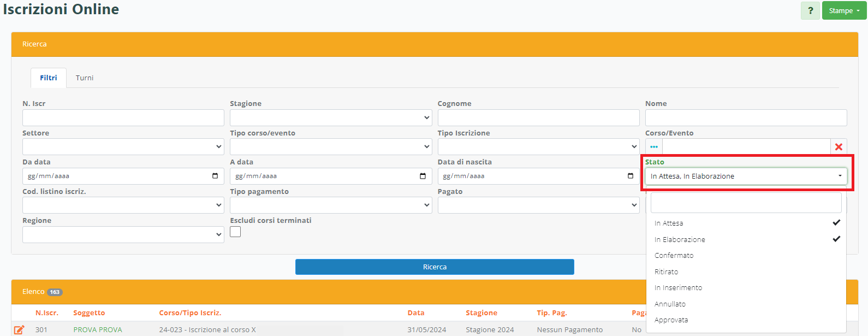Open the Stampe dropdown button
Image resolution: width=868 pixels, height=336 pixels.
(x=844, y=11)
